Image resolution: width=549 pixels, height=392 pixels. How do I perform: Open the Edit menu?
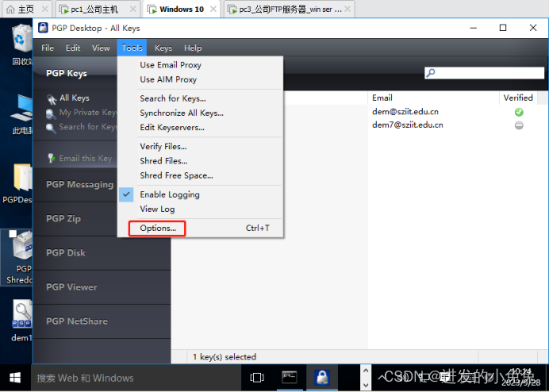73,48
